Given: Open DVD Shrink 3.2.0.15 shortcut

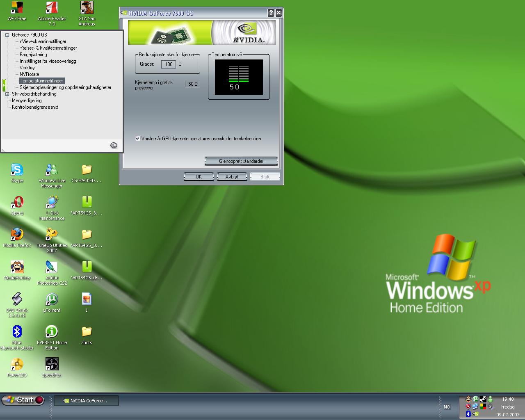Looking at the screenshot, I should tap(17, 299).
